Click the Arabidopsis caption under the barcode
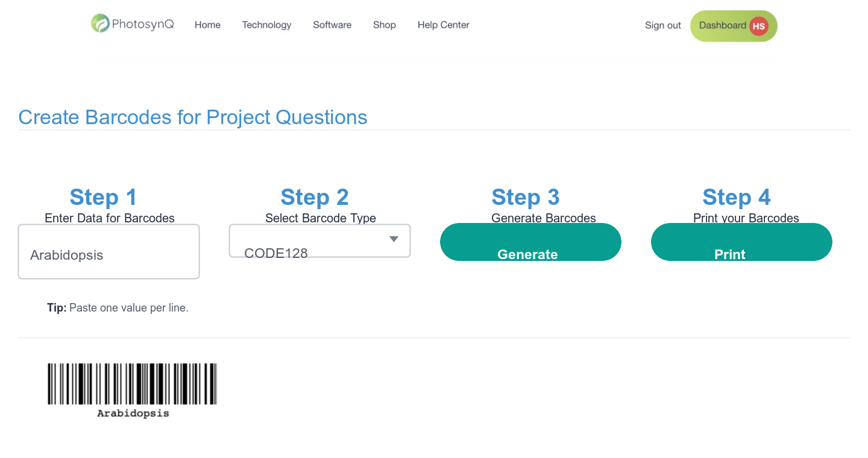Viewport: 868px width, 458px height. click(x=133, y=413)
